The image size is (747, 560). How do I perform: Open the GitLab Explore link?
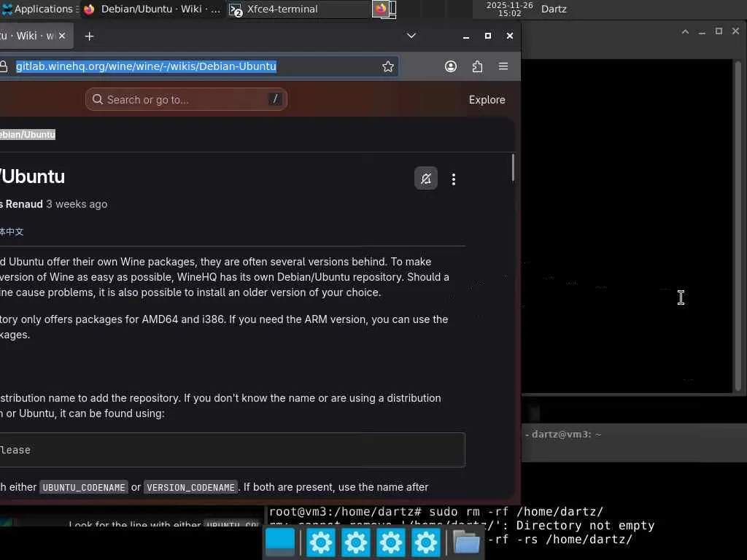pos(487,99)
